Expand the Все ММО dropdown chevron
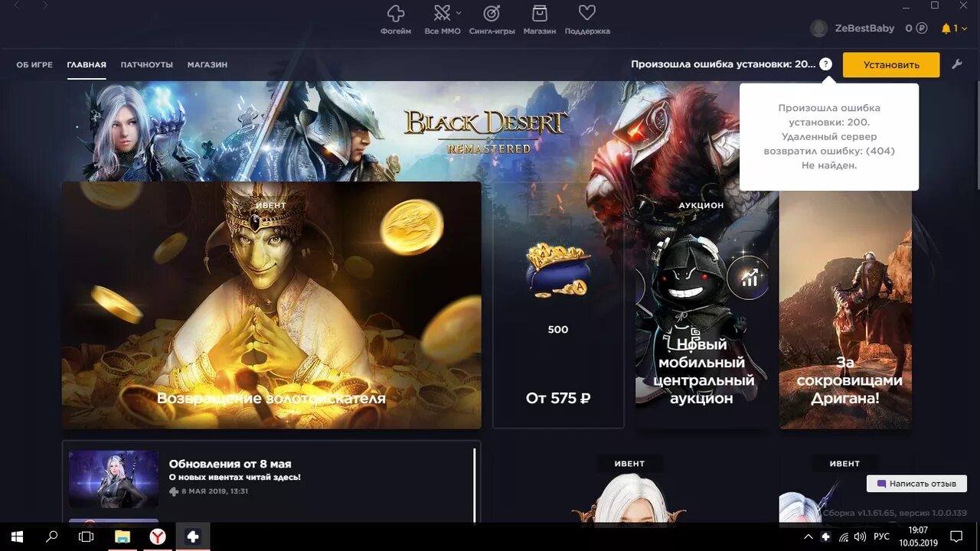This screenshot has width=980, height=551. (459, 13)
